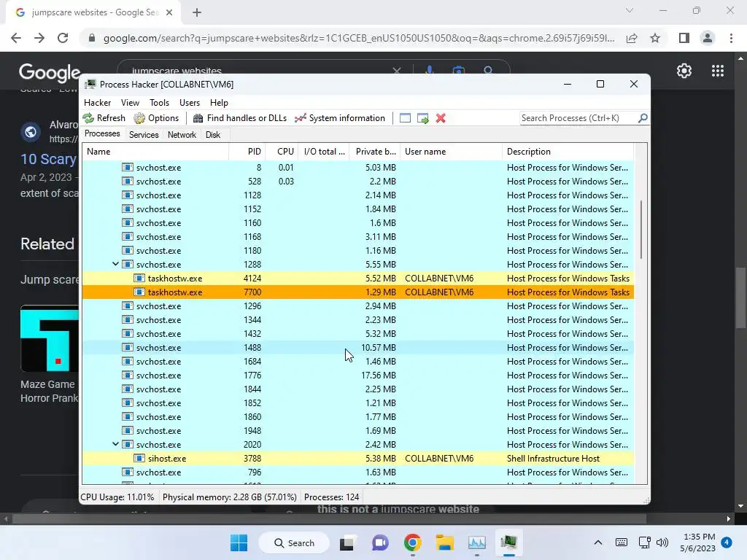Click the process icon of svchost.exe PID 1948
747x560 pixels.
tap(127, 430)
